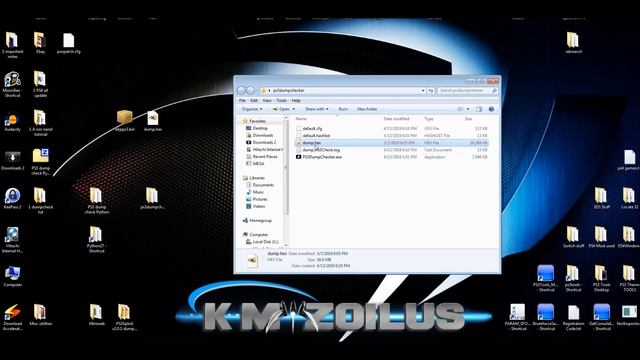Open the Switch stuff desktop folder

[573, 238]
